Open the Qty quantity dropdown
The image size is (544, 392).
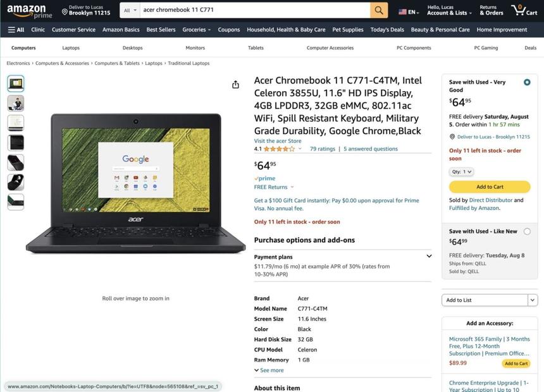pos(461,171)
